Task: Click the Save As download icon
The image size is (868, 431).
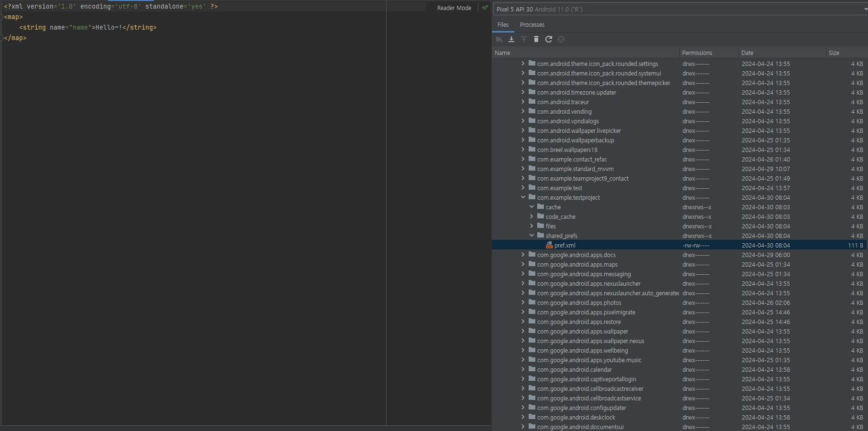Action: tap(511, 39)
